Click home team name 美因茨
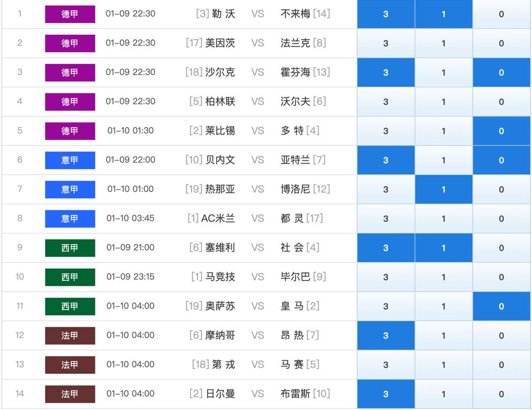Image resolution: width=532 pixels, height=410 pixels. (x=220, y=43)
